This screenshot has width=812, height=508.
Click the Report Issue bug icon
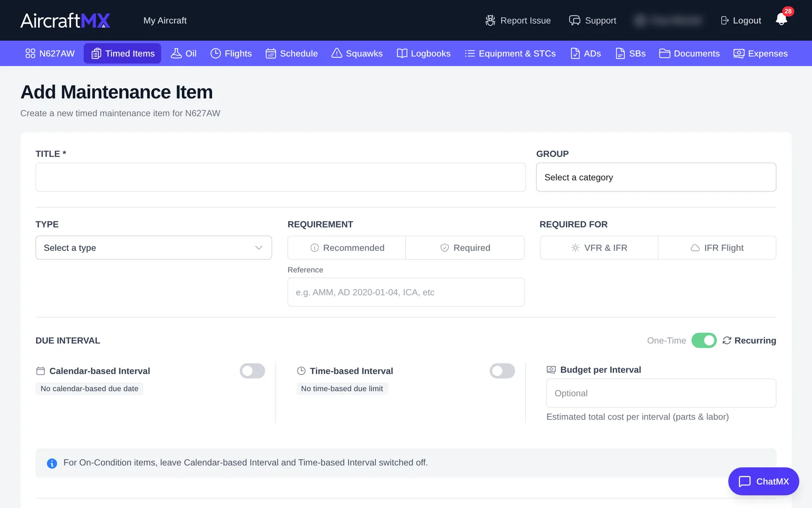pos(490,20)
